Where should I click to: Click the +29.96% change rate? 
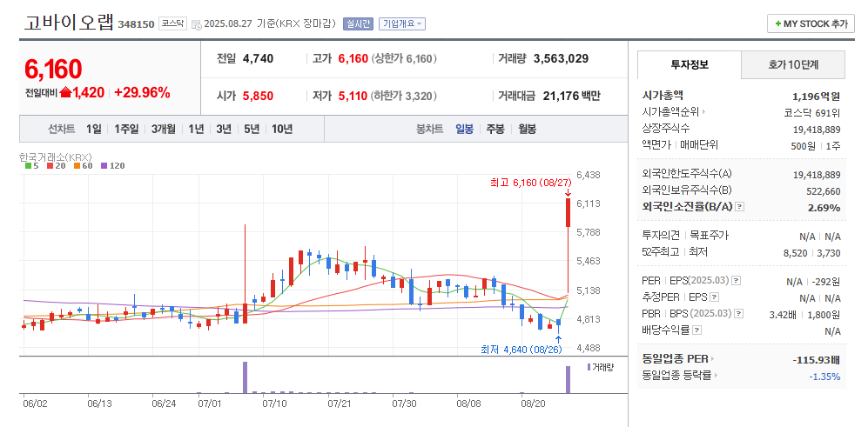[142, 93]
